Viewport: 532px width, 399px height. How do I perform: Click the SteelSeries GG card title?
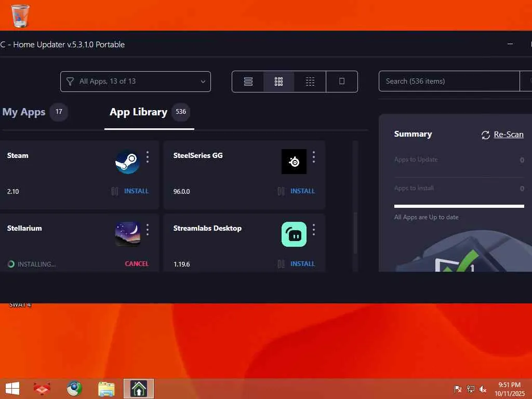(198, 155)
